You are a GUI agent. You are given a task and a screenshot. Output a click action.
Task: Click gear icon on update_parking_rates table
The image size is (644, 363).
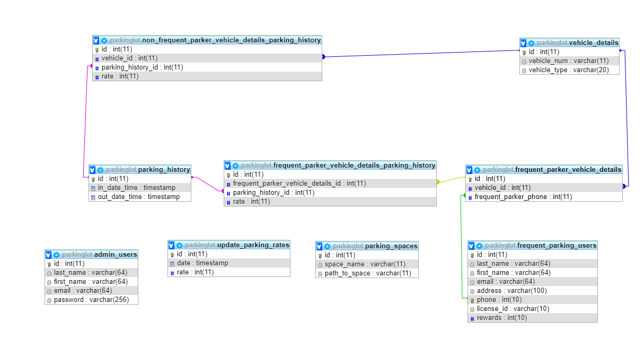click(179, 245)
